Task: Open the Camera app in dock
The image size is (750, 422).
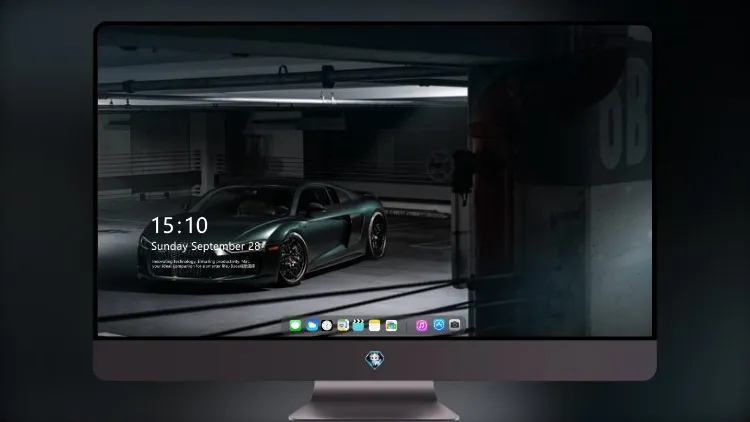Action: point(455,325)
